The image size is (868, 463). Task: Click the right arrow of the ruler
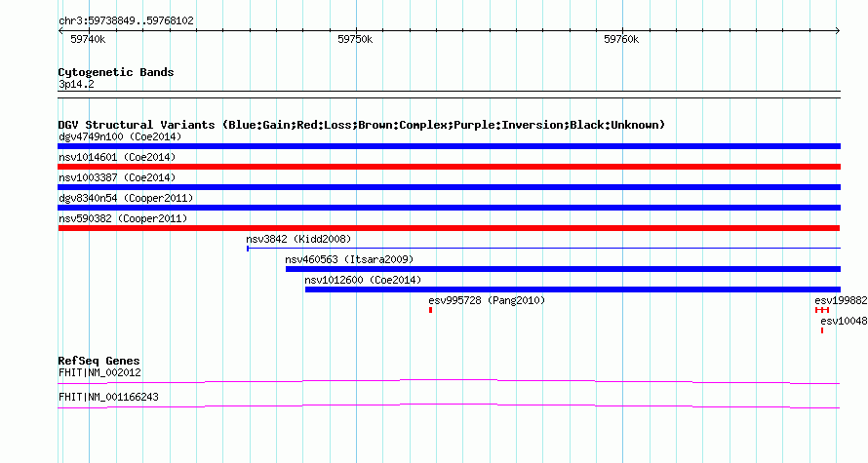click(838, 31)
